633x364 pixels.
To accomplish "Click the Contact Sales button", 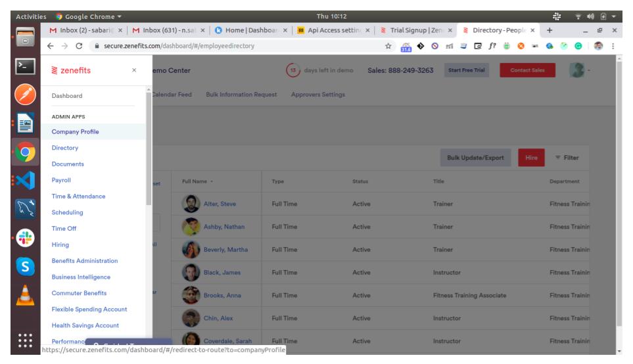I will (527, 70).
